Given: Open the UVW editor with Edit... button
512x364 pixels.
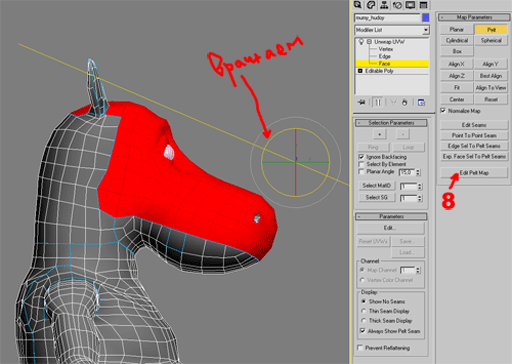Looking at the screenshot, I should [391, 228].
